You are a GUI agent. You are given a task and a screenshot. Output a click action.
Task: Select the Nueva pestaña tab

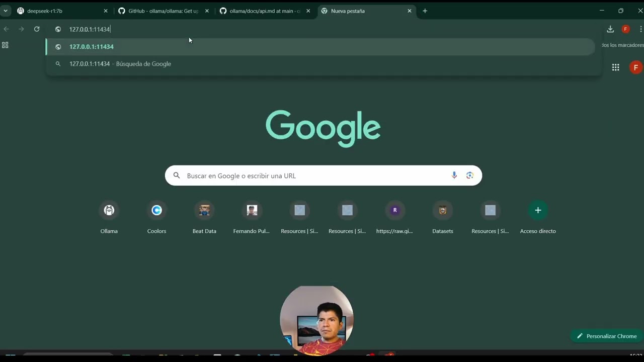click(x=366, y=11)
